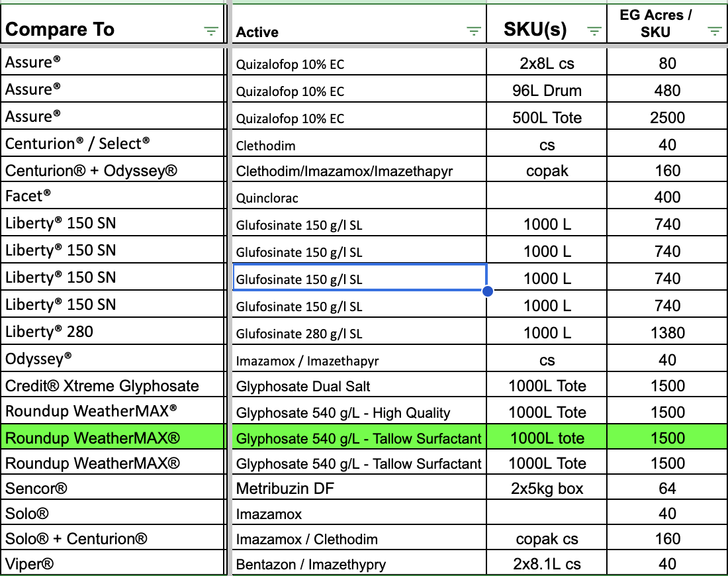Click the Metribuzin DF cell
The height and width of the screenshot is (576, 728).
tap(360, 489)
